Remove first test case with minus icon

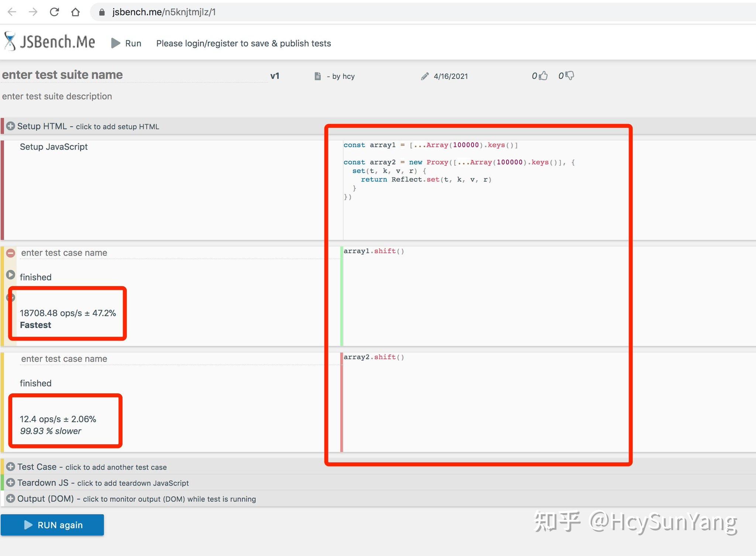click(x=11, y=253)
